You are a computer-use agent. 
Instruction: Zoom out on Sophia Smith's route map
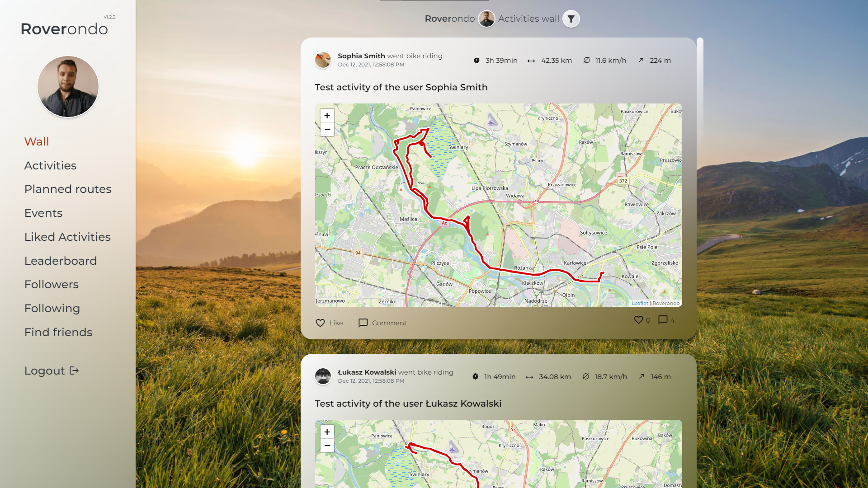[327, 129]
